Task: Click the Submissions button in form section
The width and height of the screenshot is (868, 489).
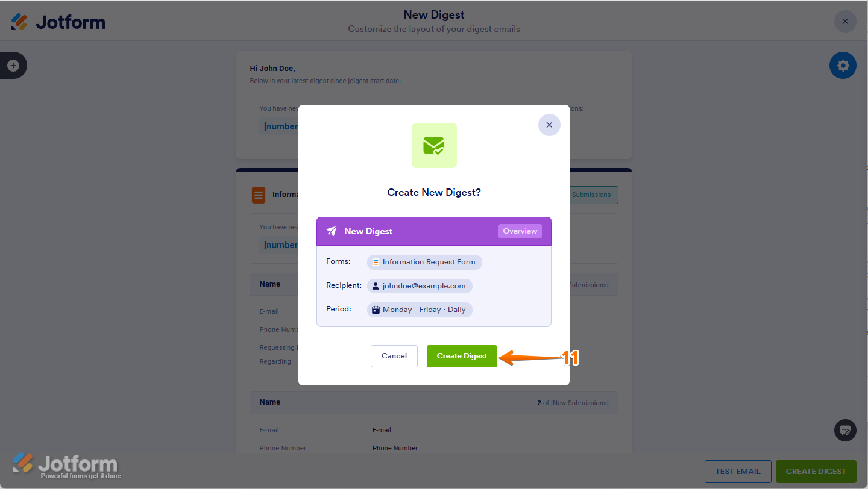Action: [x=591, y=195]
